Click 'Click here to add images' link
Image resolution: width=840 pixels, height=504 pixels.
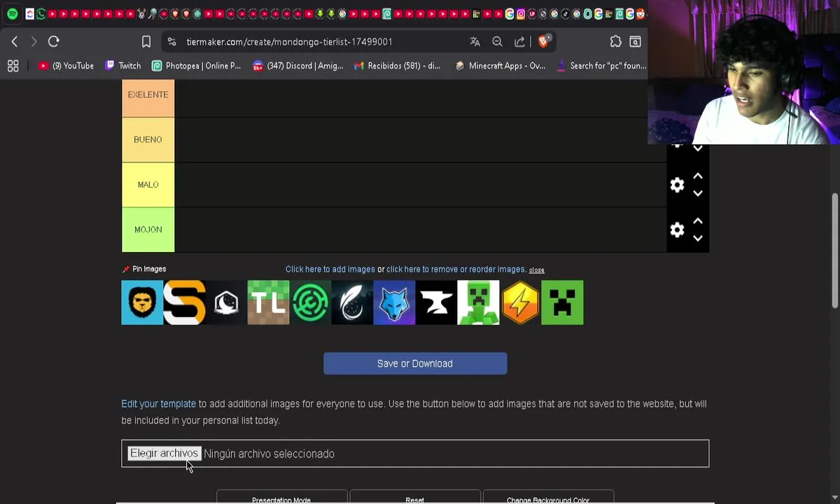click(330, 269)
